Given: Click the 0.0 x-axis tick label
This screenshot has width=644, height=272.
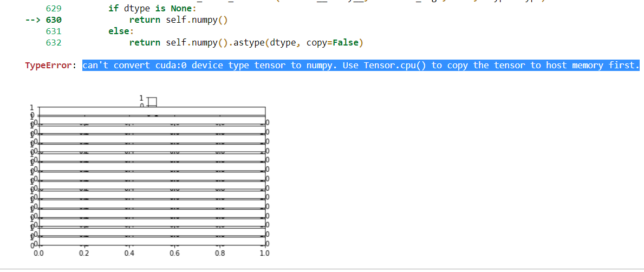Looking at the screenshot, I should point(38,253).
